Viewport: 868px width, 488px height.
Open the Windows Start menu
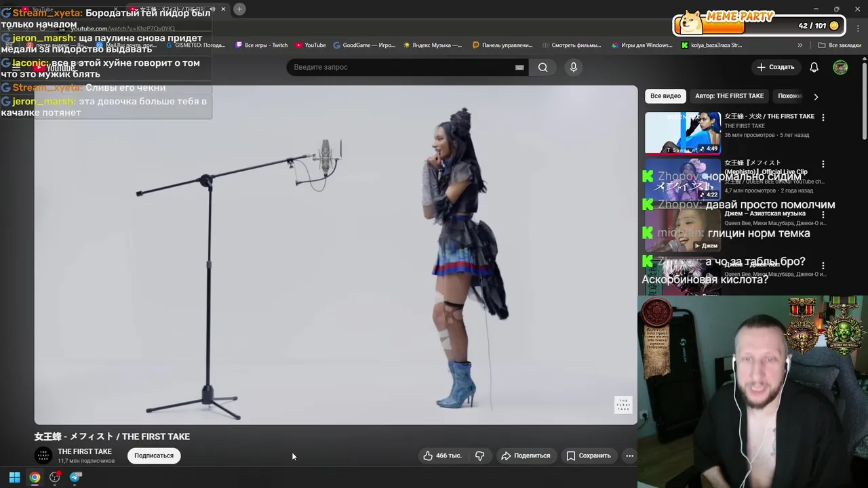tap(14, 477)
